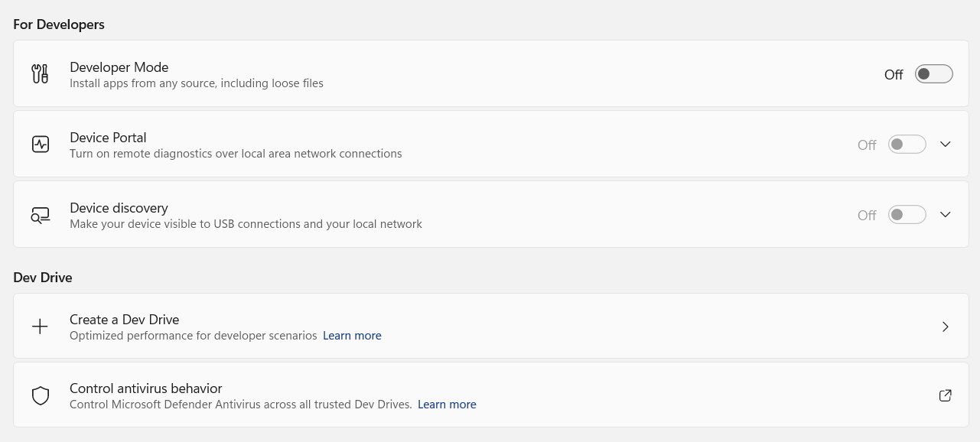The height and width of the screenshot is (442, 980).
Task: Open the Control antivirus behavior title
Action: (x=146, y=388)
